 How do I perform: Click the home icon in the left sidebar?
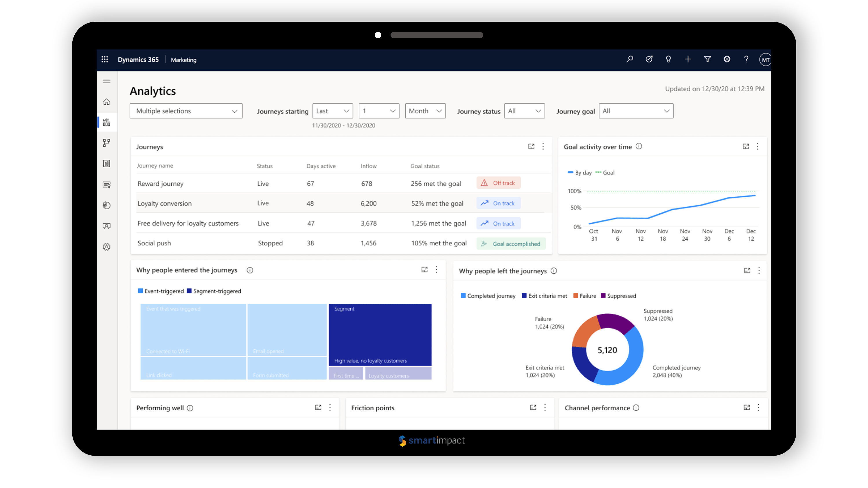pos(106,102)
